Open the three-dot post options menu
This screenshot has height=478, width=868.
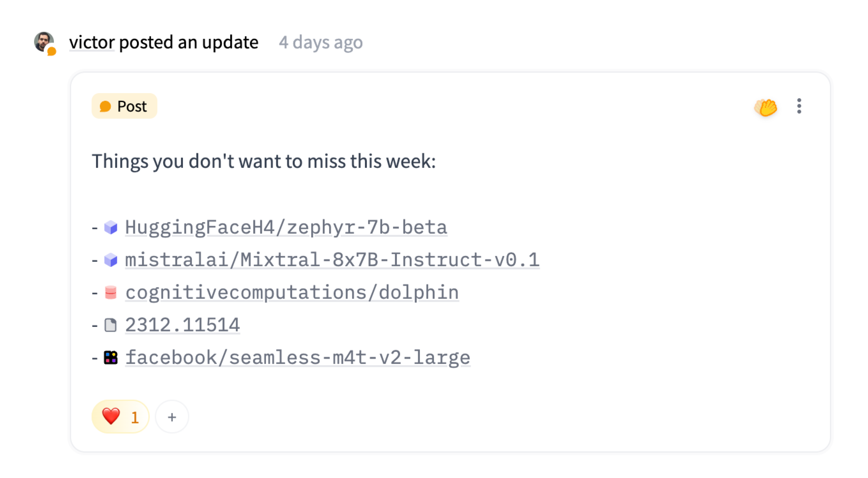pyautogui.click(x=799, y=106)
